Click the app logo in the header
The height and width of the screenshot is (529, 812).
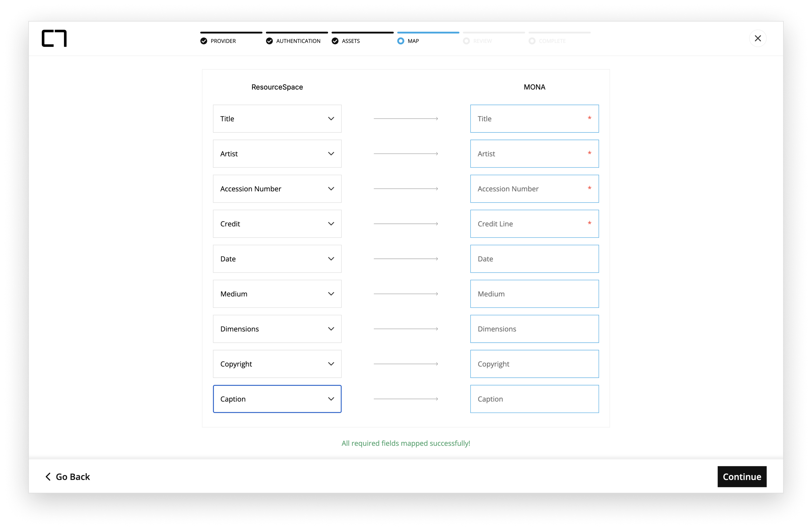[x=54, y=38]
